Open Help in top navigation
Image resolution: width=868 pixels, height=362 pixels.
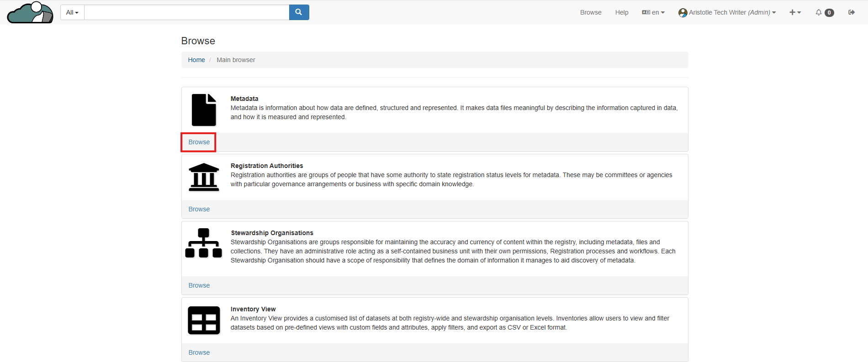[x=622, y=12]
